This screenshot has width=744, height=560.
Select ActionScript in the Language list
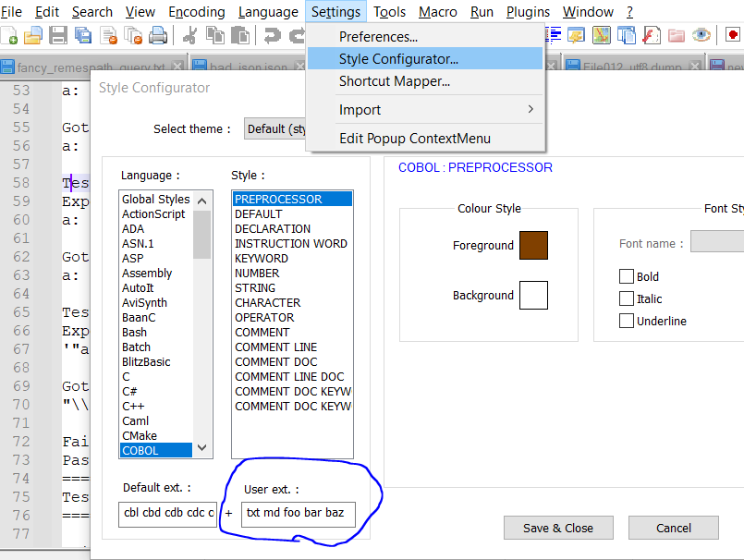point(156,214)
